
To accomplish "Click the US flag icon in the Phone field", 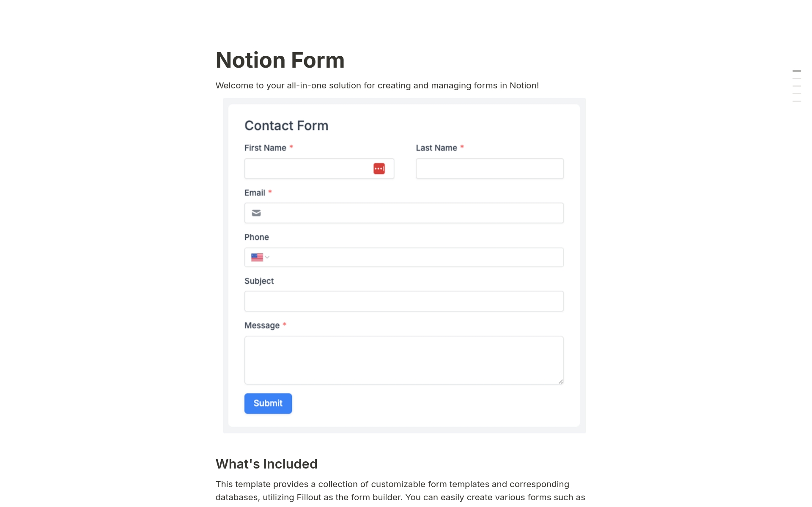I will (x=257, y=257).
